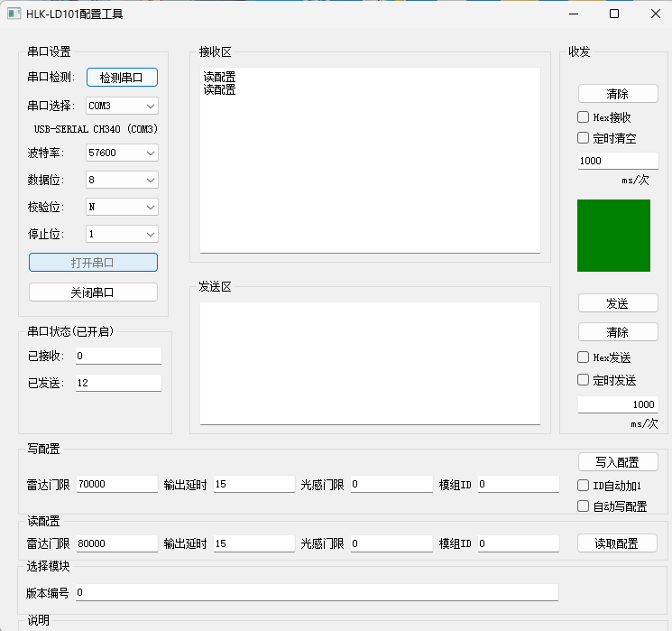Click the 写配置 雷达门限 field showing 70000
Image resolution: width=672 pixels, height=631 pixels.
pyautogui.click(x=117, y=484)
